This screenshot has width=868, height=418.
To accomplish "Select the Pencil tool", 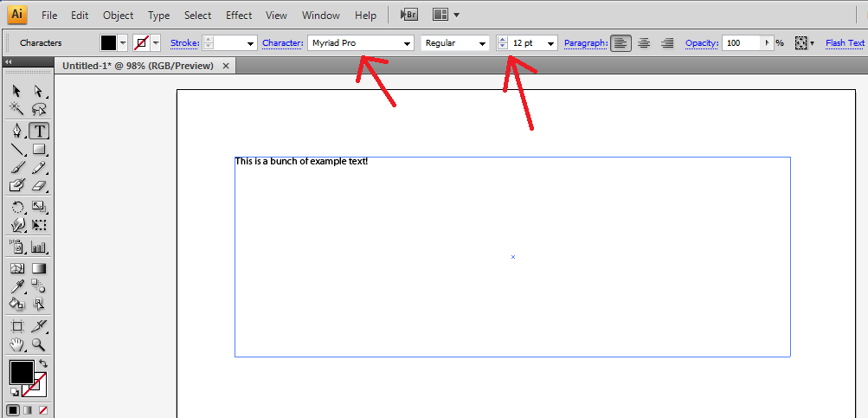I will [39, 168].
